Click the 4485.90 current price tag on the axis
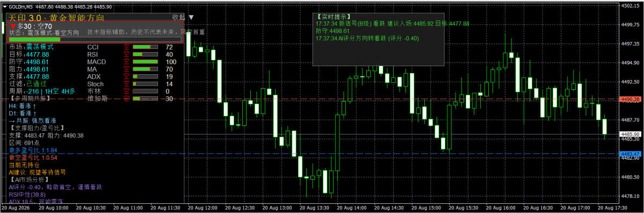 (631, 134)
